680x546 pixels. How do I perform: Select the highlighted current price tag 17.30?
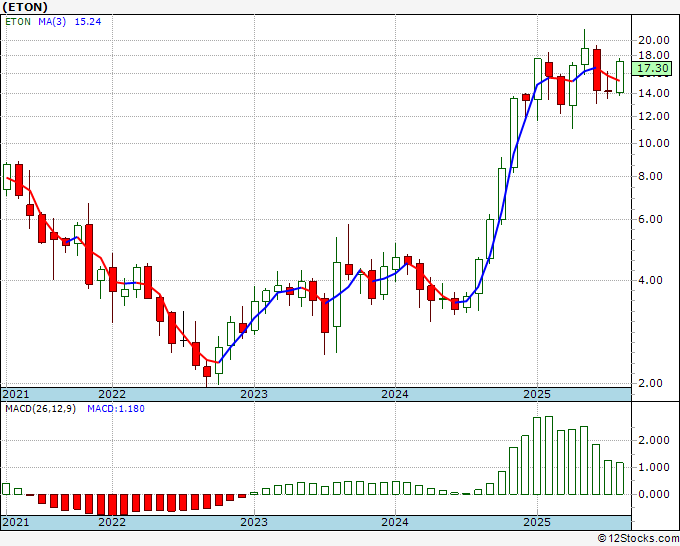click(x=652, y=69)
